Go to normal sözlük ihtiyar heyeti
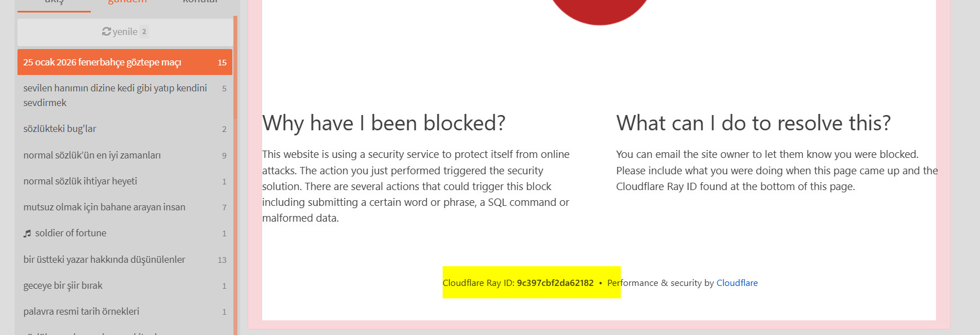980x335 pixels. tap(80, 181)
